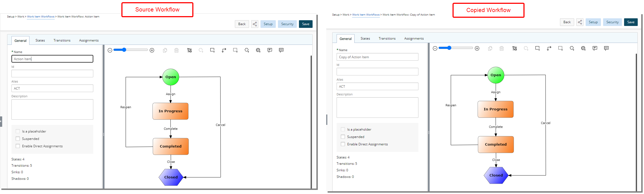The height and width of the screenshot is (194, 644).
Task: Click zoom in plus icon in Source Workflow
Action: (152, 50)
